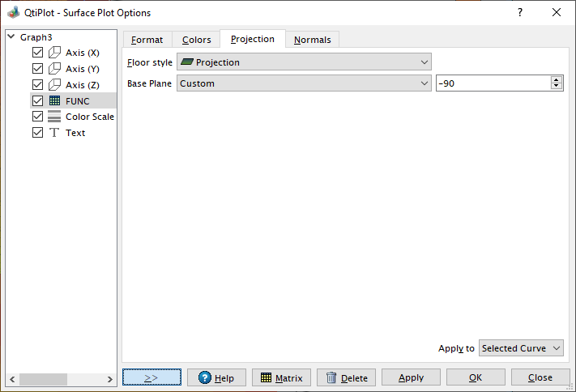Toggle the Color Scale checkbox
This screenshot has height=392, width=576.
coord(37,117)
